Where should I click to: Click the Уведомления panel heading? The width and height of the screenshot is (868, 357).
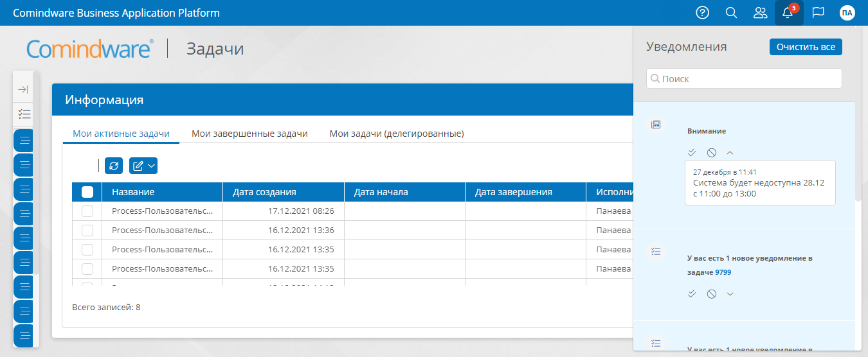click(686, 47)
